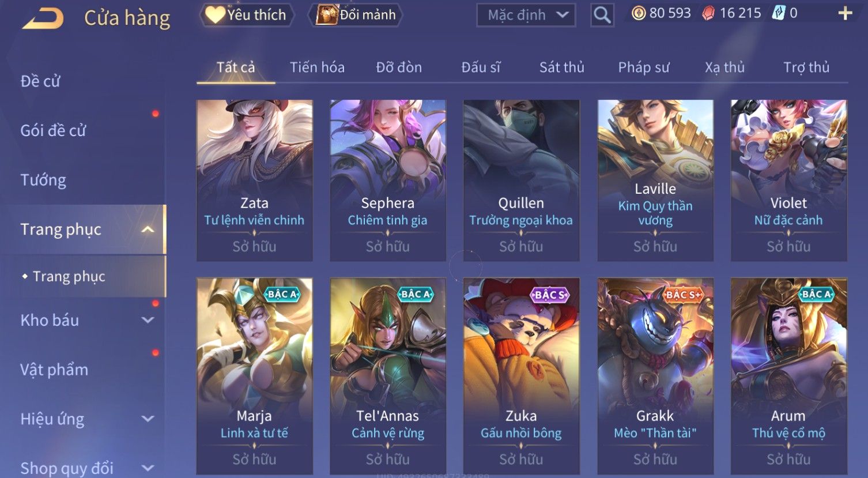
Task: Open the search magnifier icon
Action: pyautogui.click(x=602, y=15)
